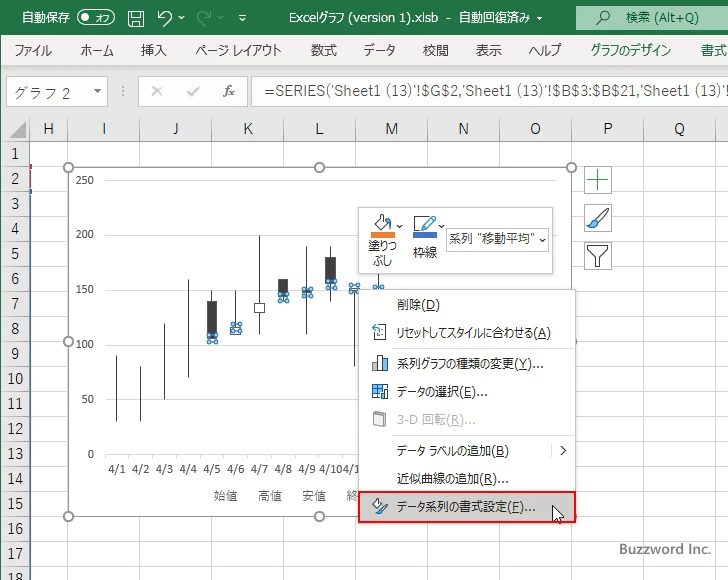This screenshot has height=580, width=728.
Task: Click the top-left chart resize handle
Action: coord(68,168)
